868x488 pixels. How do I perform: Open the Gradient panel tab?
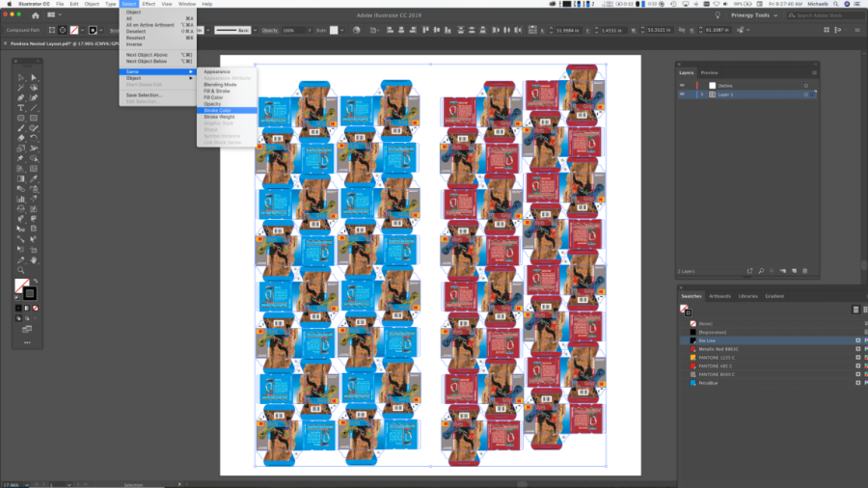[x=774, y=296]
